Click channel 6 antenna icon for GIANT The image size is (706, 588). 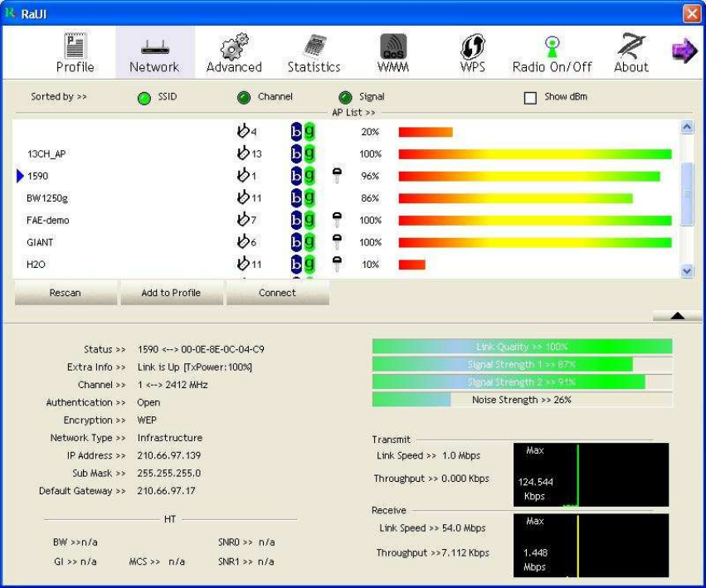click(x=243, y=241)
